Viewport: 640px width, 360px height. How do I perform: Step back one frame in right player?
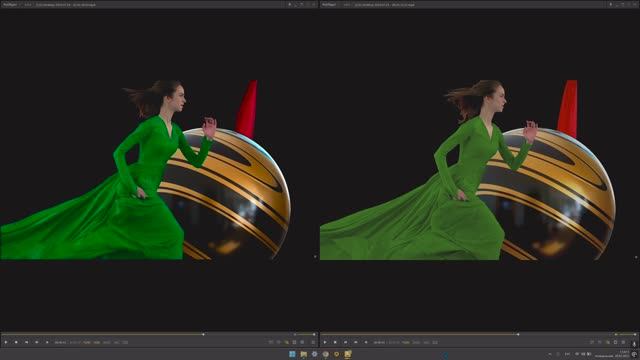(345, 342)
